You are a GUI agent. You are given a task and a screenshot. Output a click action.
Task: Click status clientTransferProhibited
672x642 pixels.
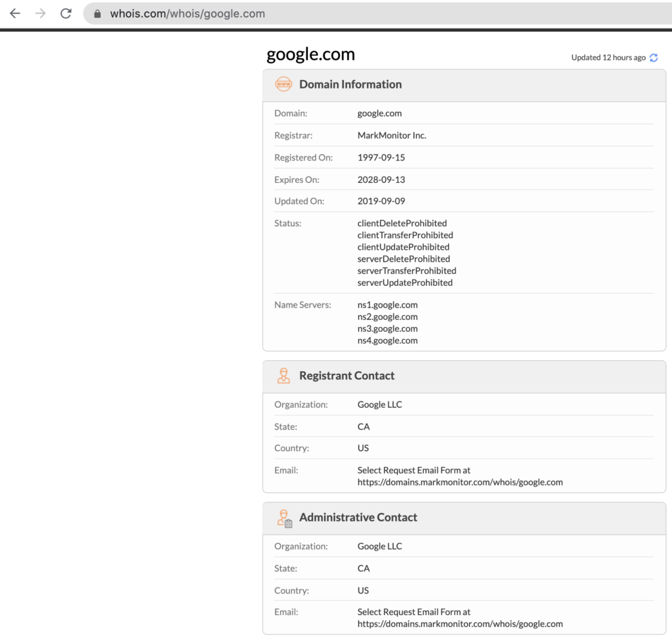pyautogui.click(x=405, y=235)
